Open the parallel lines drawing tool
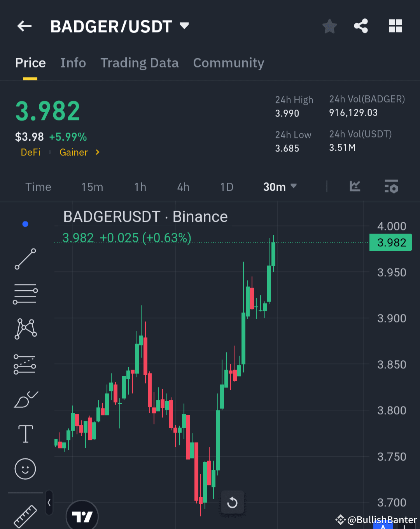This screenshot has width=420, height=529. 25,293
